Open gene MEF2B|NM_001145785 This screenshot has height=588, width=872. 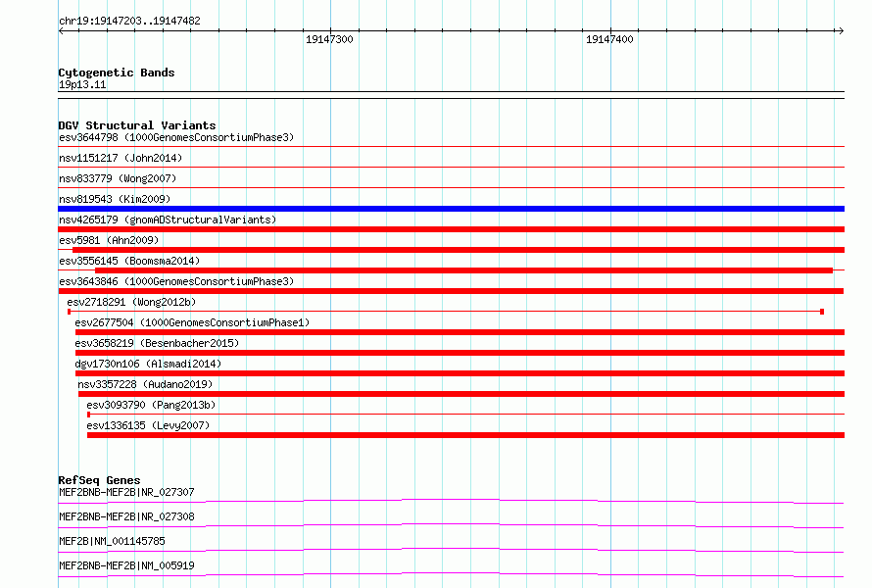click(112, 541)
